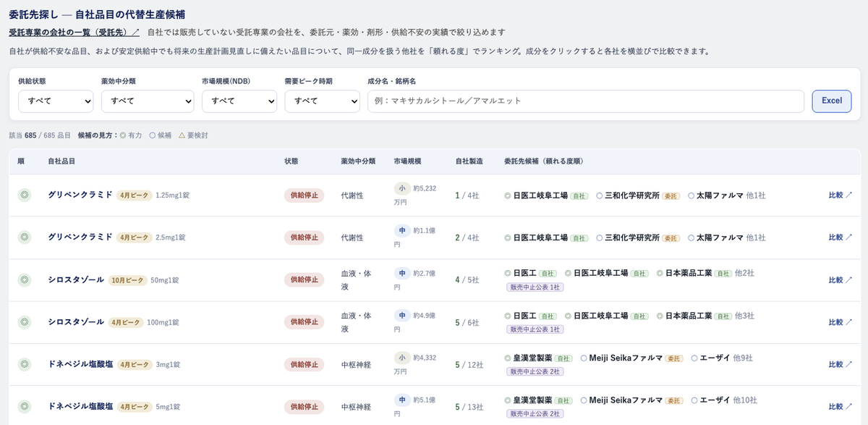Click the 10月ピーク badge on シロスタゾール 50mg
868x425 pixels.
click(128, 280)
